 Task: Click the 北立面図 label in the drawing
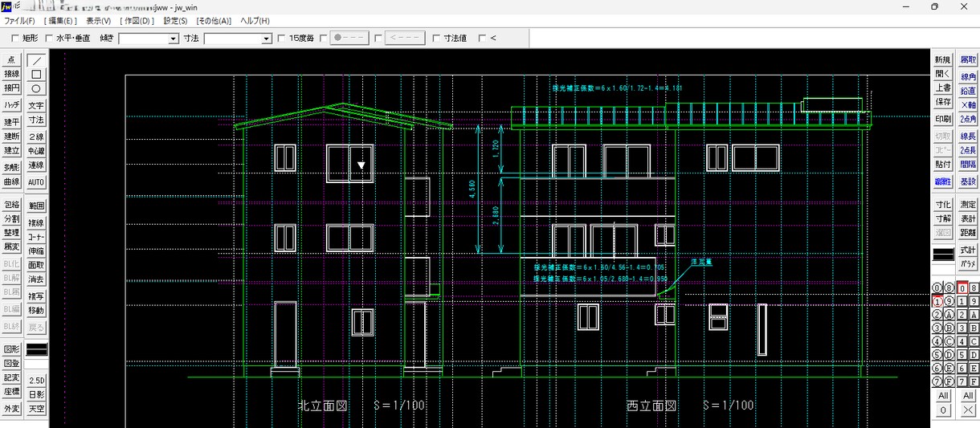pyautogui.click(x=323, y=406)
